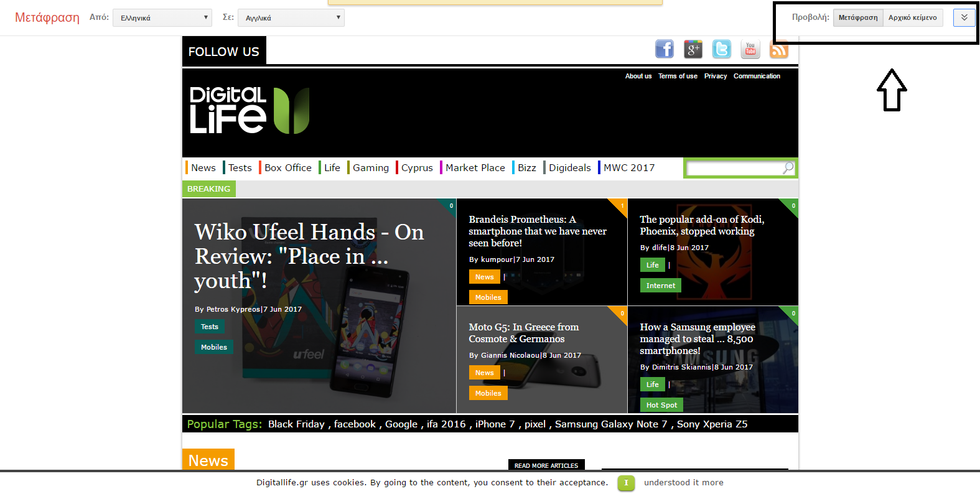The height and width of the screenshot is (494, 980).
Task: Click the Hot Spot tag on Samsung article
Action: click(661, 405)
